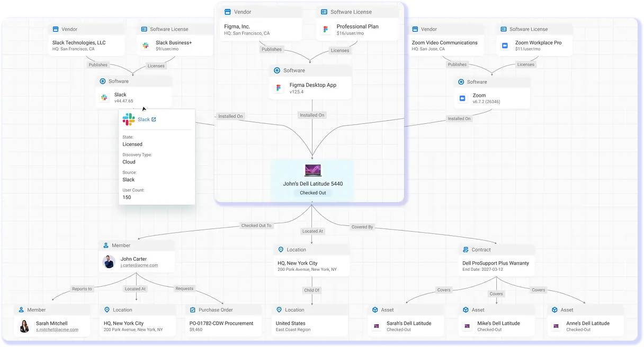The height and width of the screenshot is (347, 644).
Task: Click the Zoom icon on Zoom Workplace Pro
Action: (x=505, y=45)
